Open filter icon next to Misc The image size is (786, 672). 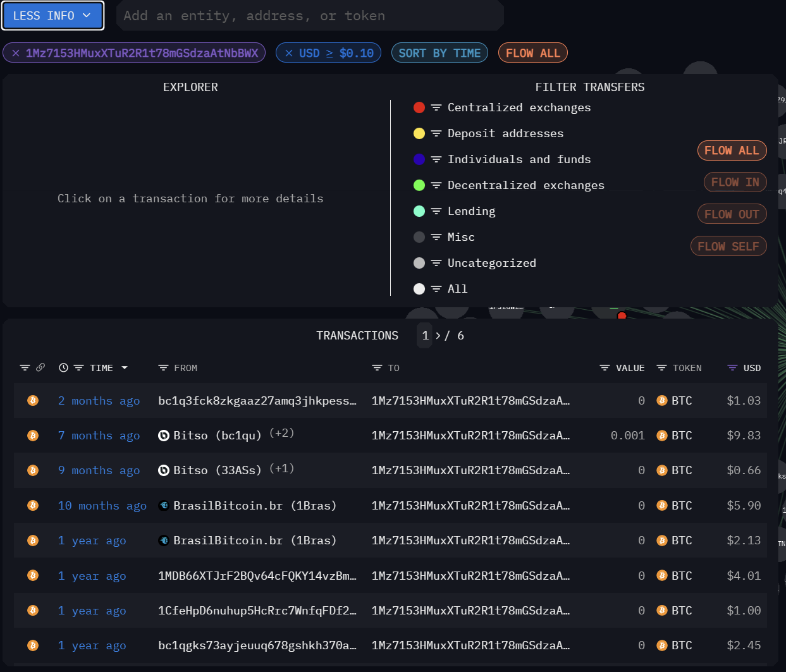pos(436,237)
